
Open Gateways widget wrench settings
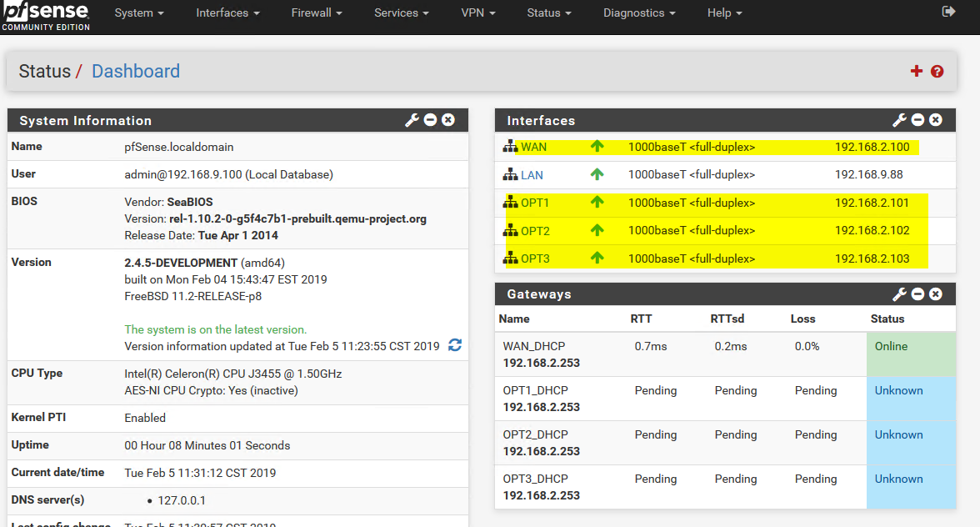click(x=899, y=294)
